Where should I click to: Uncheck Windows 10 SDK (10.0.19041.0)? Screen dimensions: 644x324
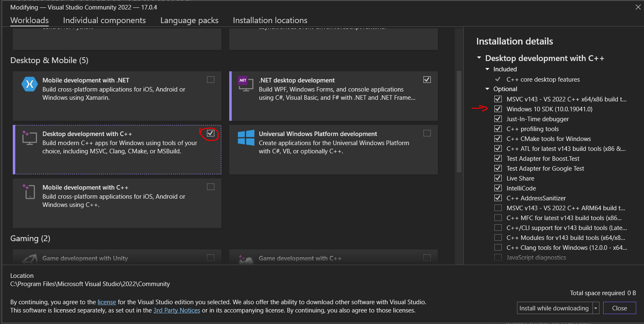pos(498,109)
